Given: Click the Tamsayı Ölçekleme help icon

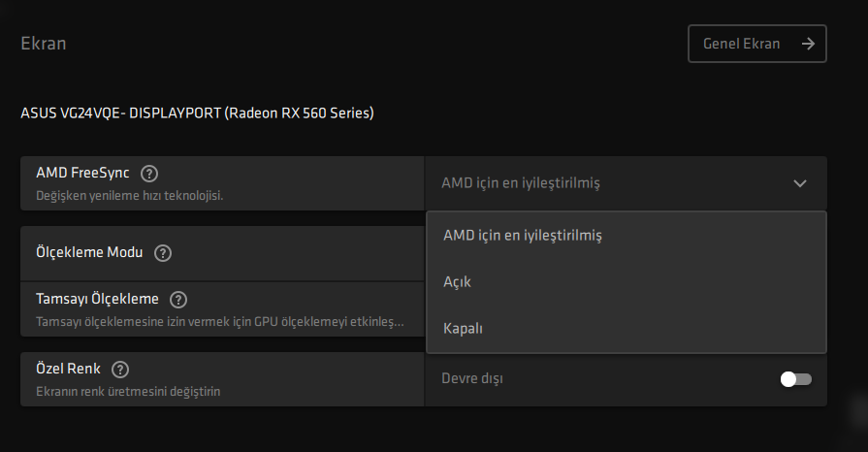Looking at the screenshot, I should (178, 300).
